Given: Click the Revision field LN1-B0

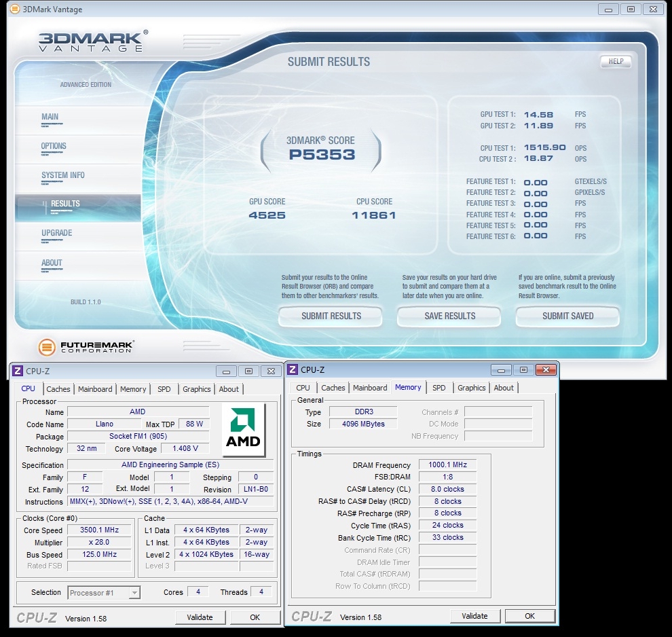Looking at the screenshot, I should [256, 489].
